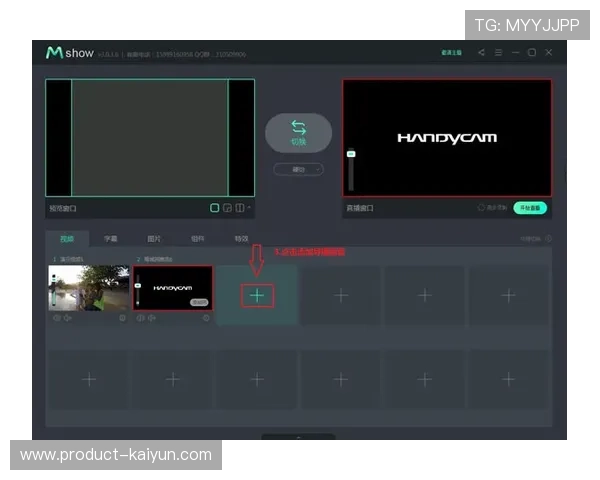Image resolution: width=600 pixels, height=480 pixels.
Task: Open settings gear of HANDYCAM source
Action: 206,318
